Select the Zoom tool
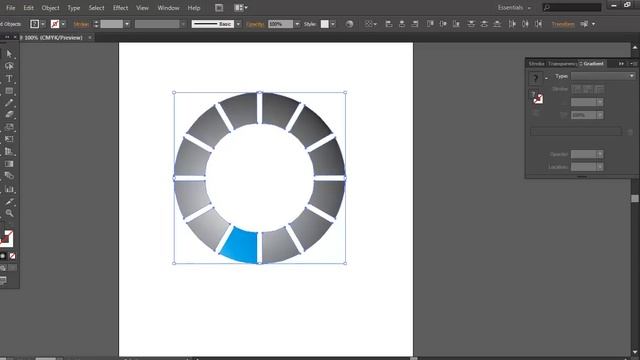 [x=9, y=213]
